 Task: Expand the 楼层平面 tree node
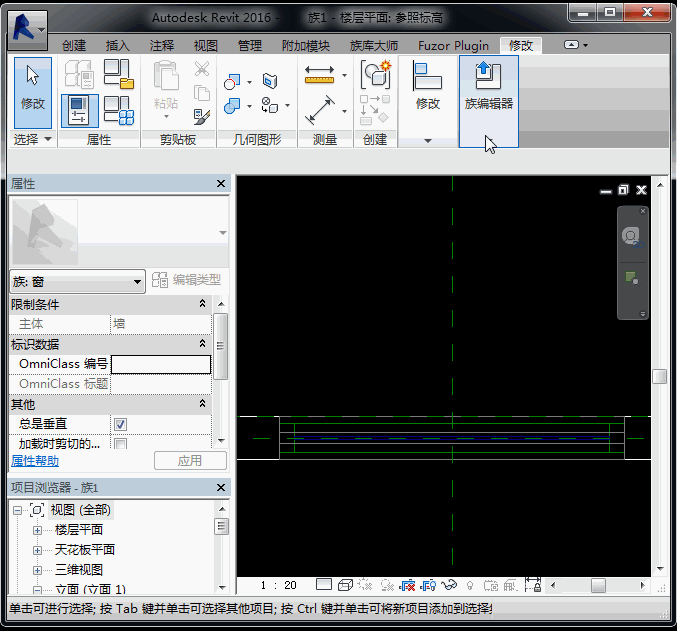click(x=38, y=530)
